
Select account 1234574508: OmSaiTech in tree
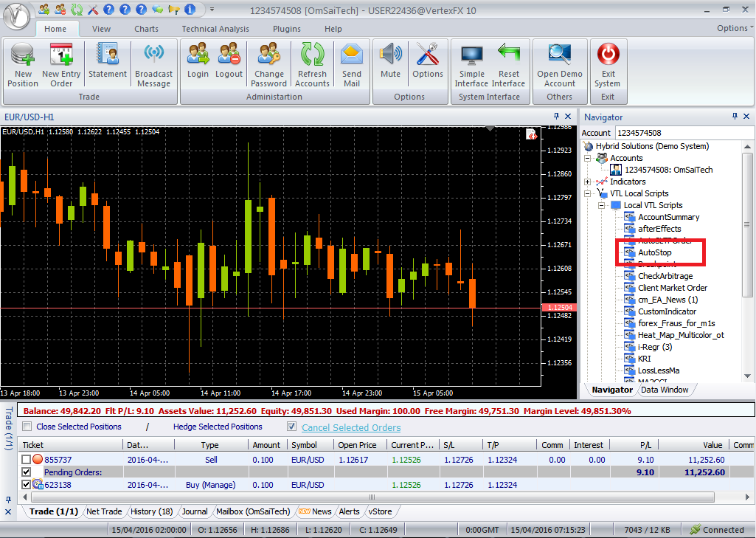[x=668, y=170]
